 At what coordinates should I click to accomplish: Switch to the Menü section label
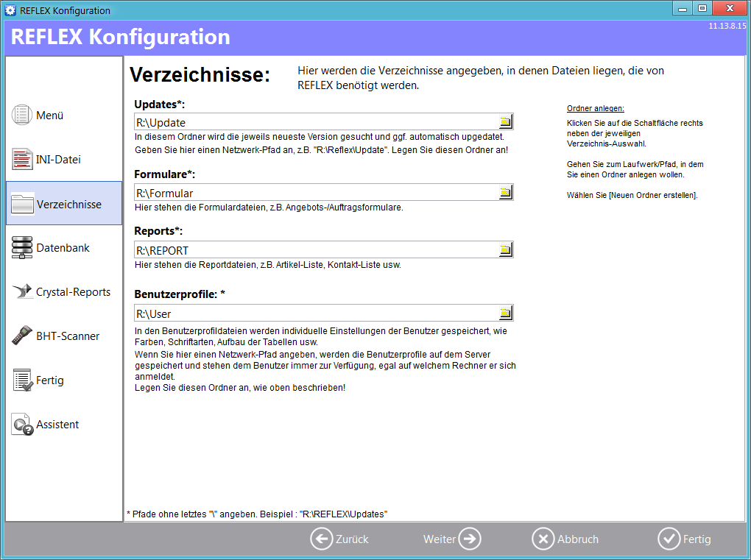click(50, 116)
